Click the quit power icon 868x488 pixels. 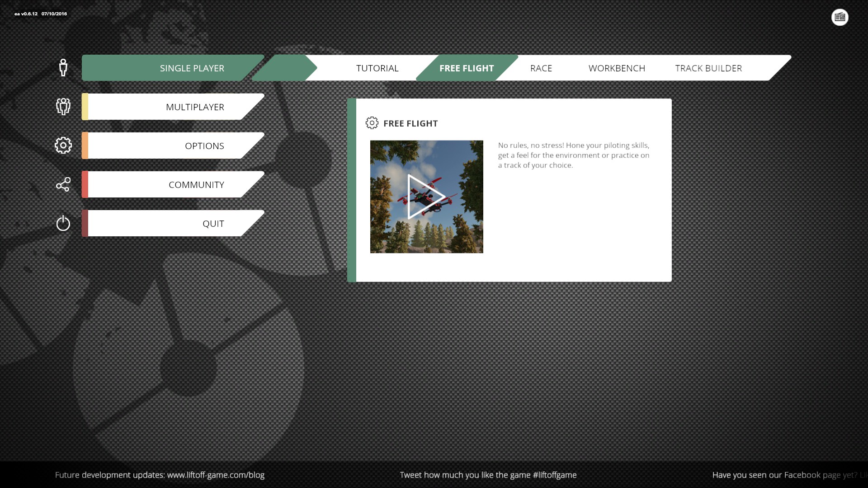(x=63, y=223)
